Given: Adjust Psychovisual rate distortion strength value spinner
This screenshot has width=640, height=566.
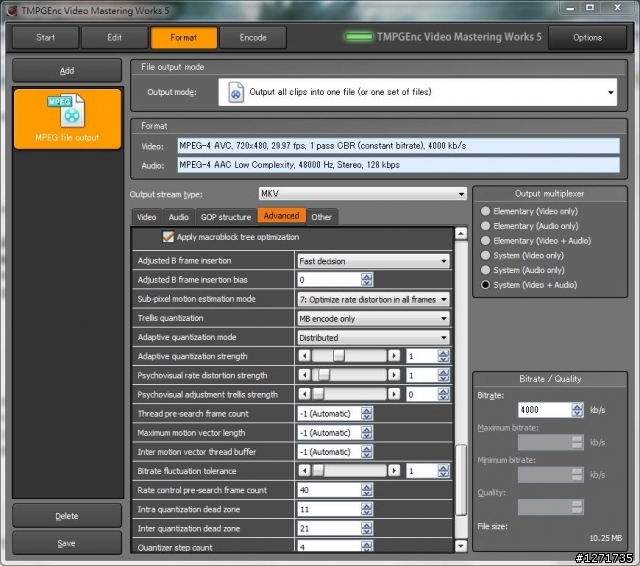Looking at the screenshot, I should 443,375.
